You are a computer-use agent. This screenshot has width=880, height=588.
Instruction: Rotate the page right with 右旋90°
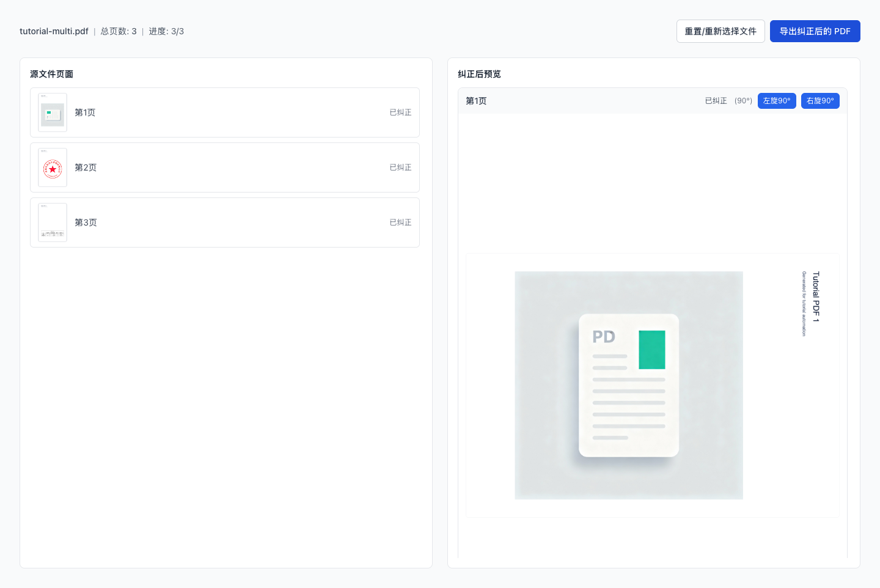pos(820,101)
